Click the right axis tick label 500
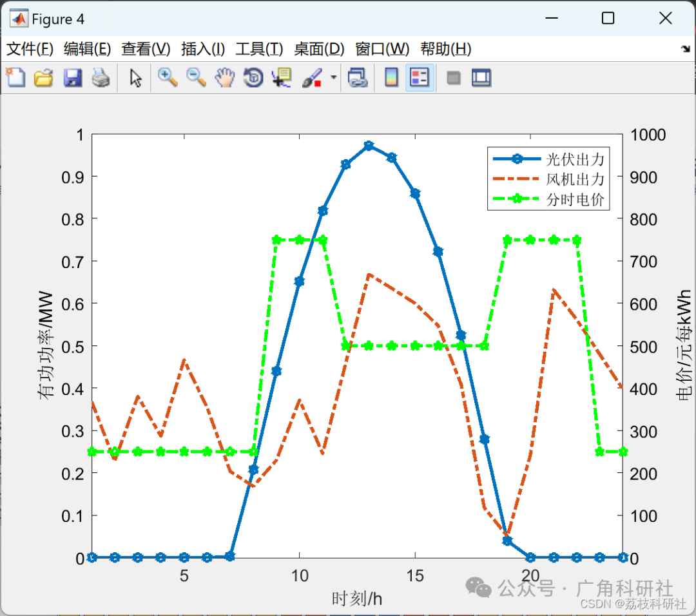This screenshot has height=616, width=696. click(x=643, y=347)
